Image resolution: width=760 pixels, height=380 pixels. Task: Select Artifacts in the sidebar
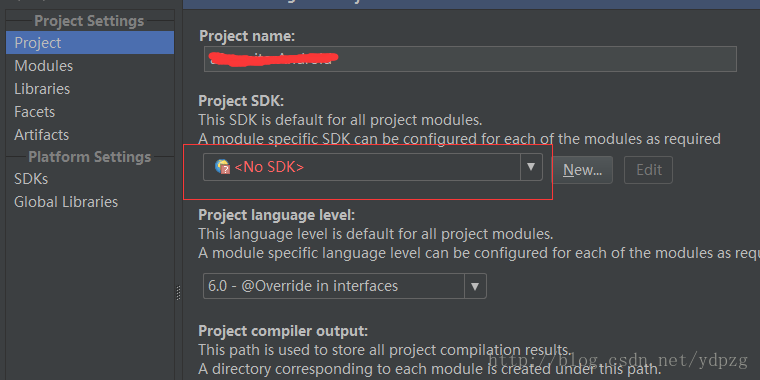tap(42, 135)
